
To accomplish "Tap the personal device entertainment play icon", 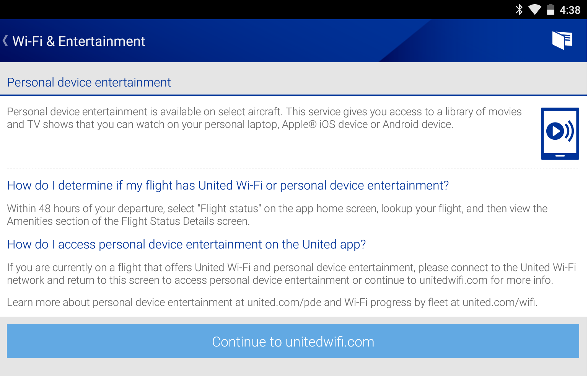I will coord(560,133).
